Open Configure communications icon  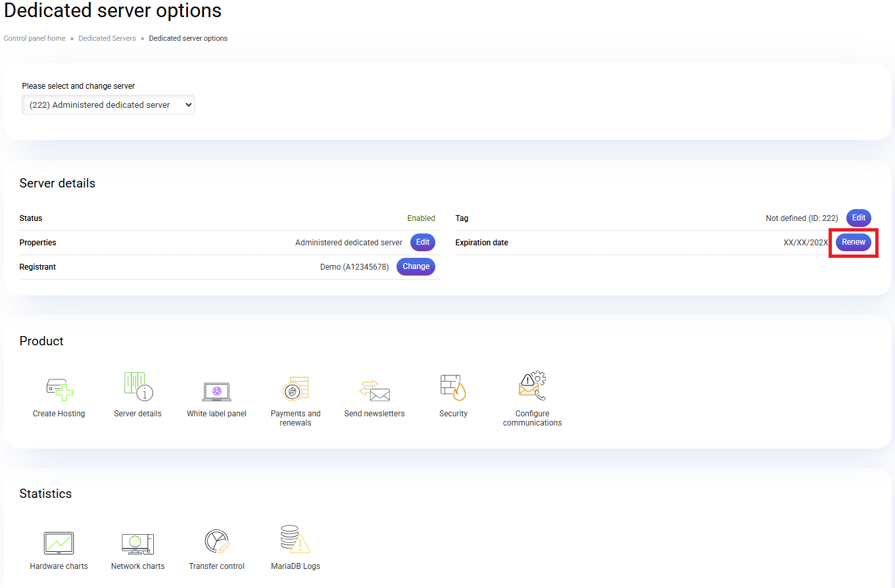point(532,387)
